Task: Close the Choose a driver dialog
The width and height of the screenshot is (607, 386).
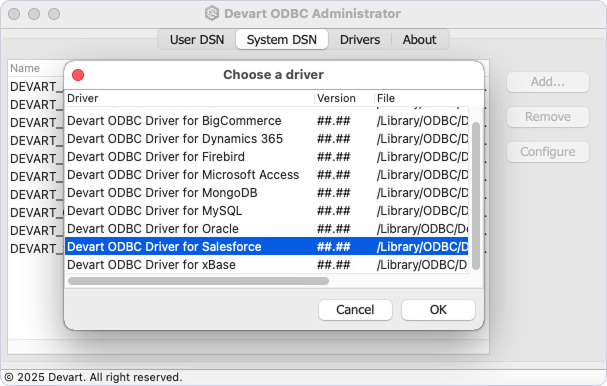Action: pyautogui.click(x=78, y=75)
